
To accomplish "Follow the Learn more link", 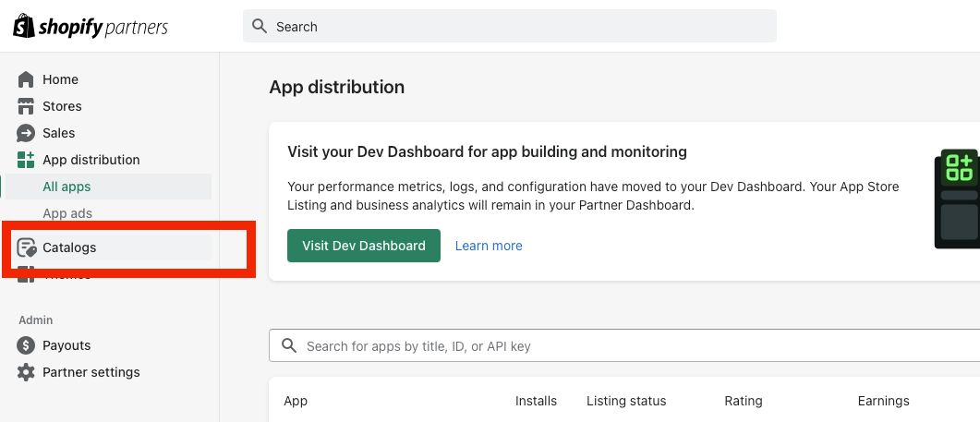I will 489,246.
